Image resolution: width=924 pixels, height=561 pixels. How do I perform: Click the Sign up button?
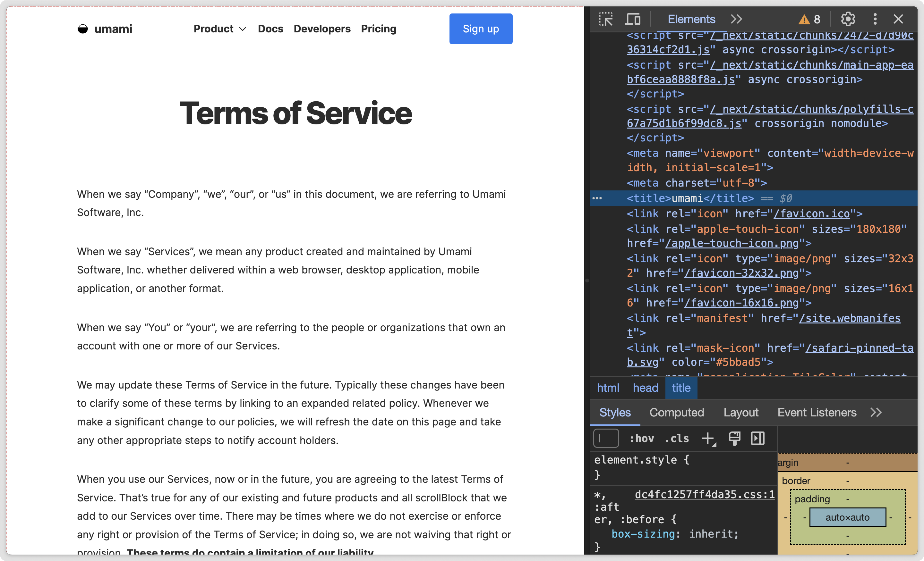coord(480,29)
